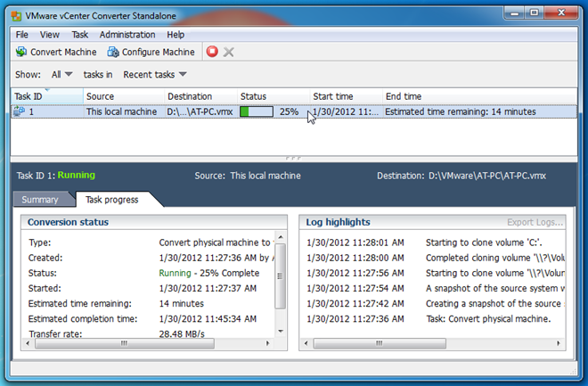Click the 25% progress bar in task row

pyautogui.click(x=257, y=111)
